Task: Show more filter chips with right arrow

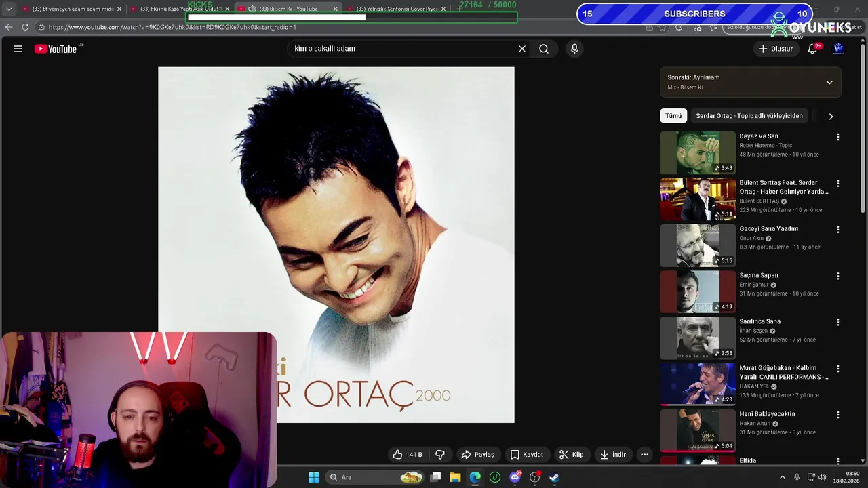Action: tap(831, 116)
